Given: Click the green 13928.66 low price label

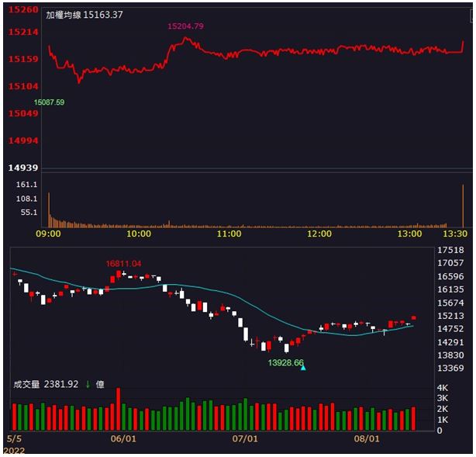Looking at the screenshot, I should point(285,362).
